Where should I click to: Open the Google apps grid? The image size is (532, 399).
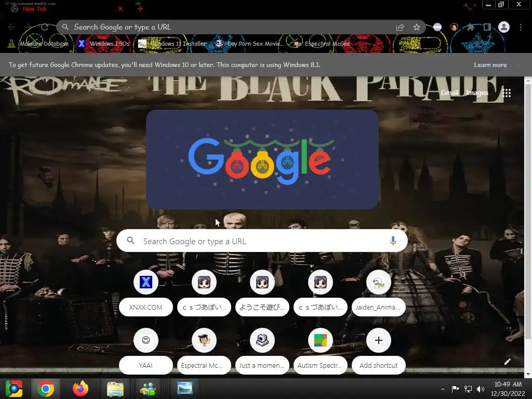pos(507,93)
